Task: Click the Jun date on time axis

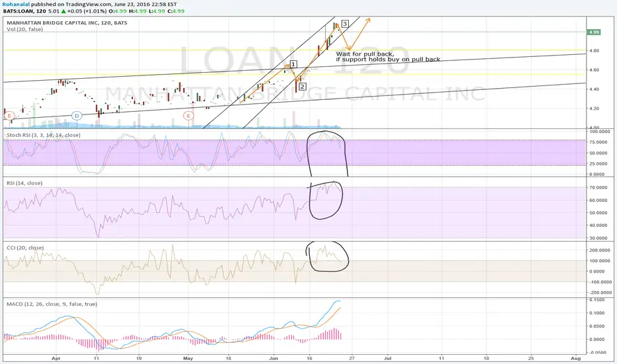Action: tap(273, 359)
